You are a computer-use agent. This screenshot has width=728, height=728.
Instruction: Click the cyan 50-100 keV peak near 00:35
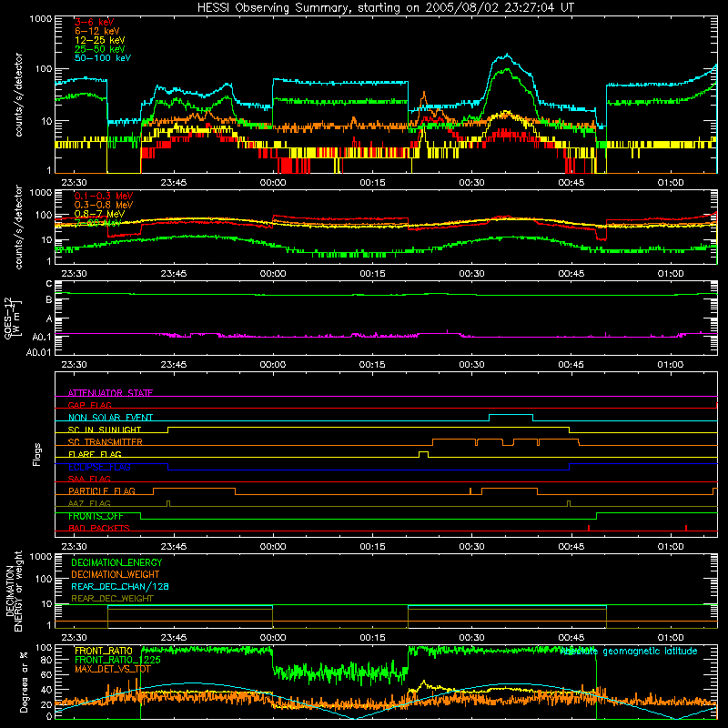507,56
